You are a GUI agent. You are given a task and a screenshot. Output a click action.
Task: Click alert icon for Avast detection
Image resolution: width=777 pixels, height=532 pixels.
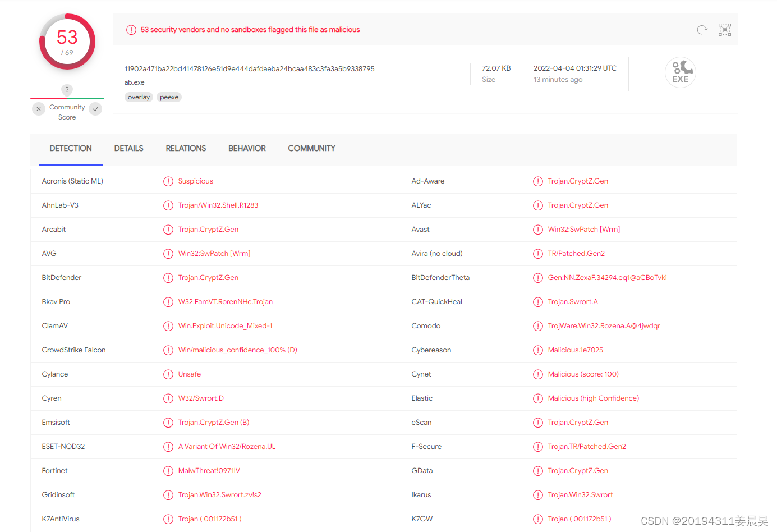tap(538, 230)
